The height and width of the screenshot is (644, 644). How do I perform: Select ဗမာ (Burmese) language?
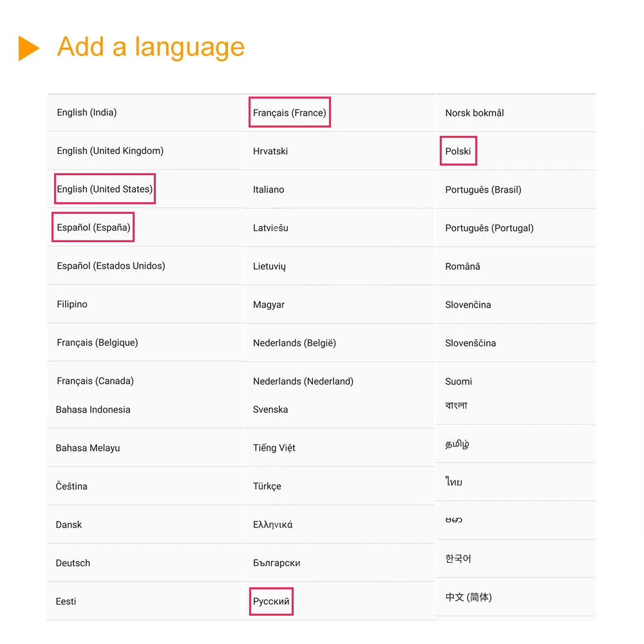[x=454, y=520]
